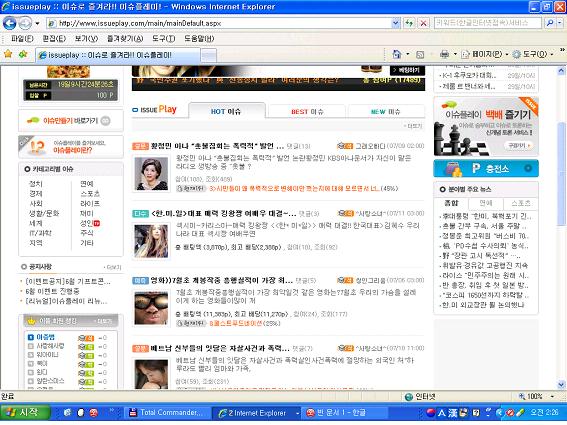Screen dimensions: 567x425
Task: Click 이슈만들기 바로가기 button
Action: click(x=71, y=120)
